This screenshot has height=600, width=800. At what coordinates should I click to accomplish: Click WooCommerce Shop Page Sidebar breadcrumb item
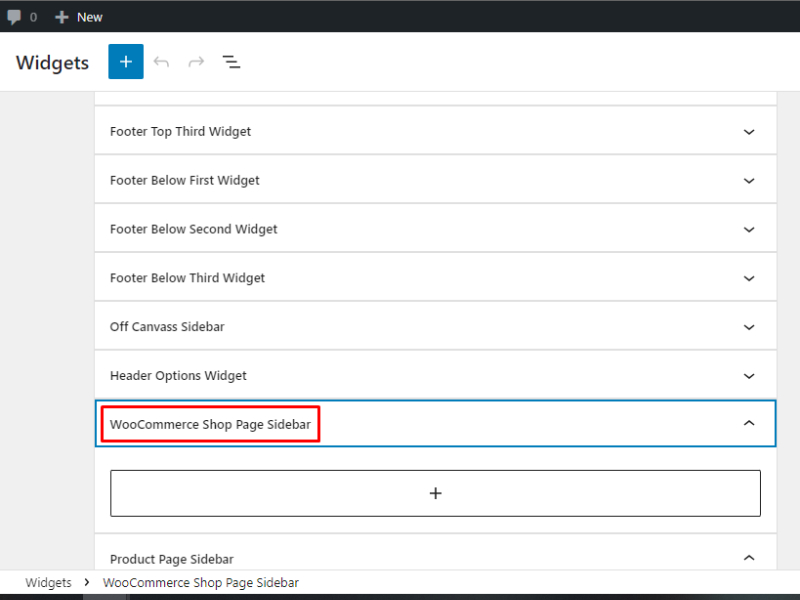[200, 583]
